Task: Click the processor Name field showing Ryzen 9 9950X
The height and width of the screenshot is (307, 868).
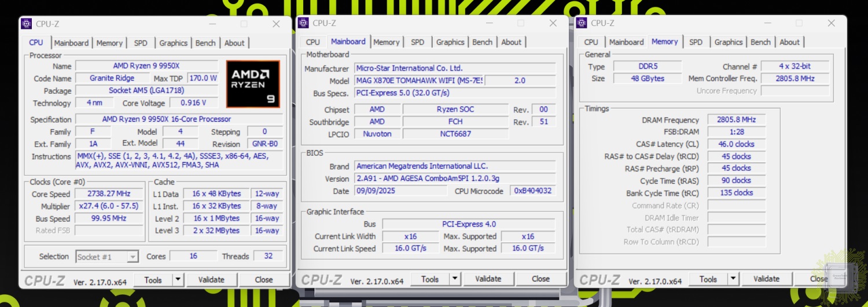Action: pyautogui.click(x=146, y=66)
